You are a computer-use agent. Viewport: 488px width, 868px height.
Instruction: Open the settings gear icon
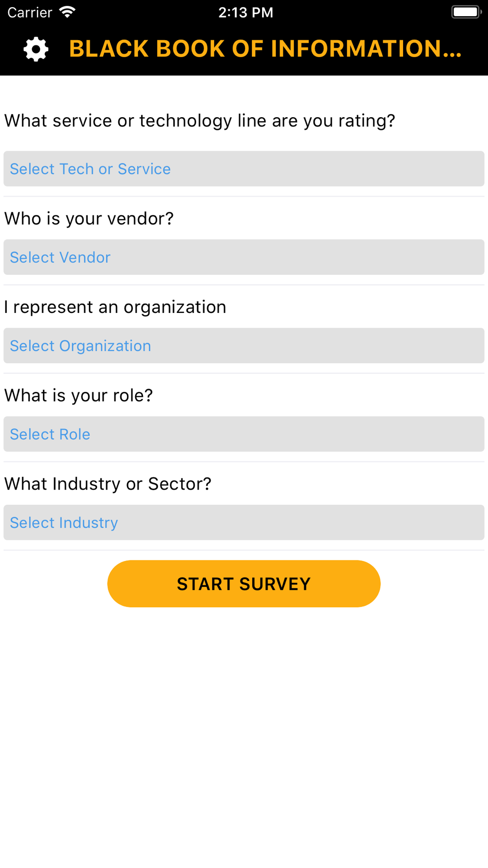tap(36, 49)
